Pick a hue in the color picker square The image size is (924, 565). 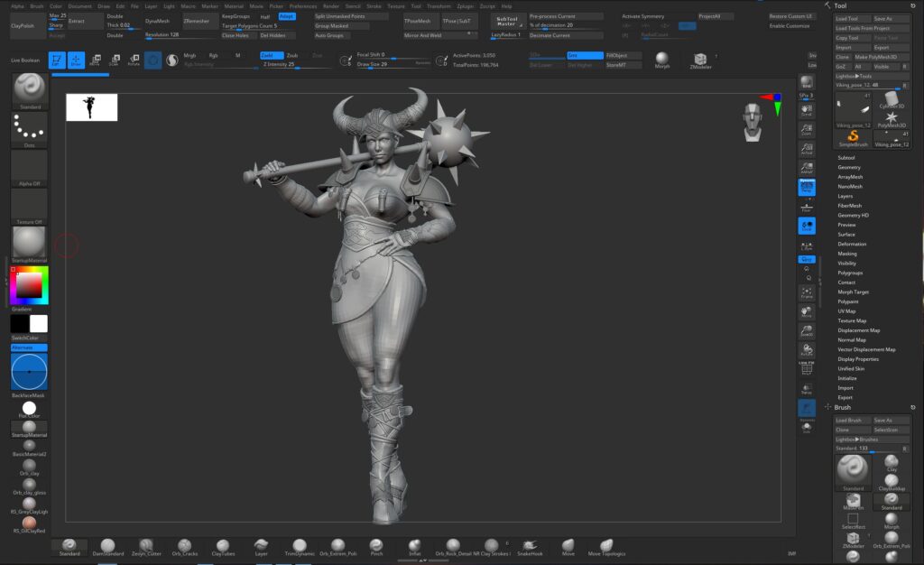coord(29,285)
